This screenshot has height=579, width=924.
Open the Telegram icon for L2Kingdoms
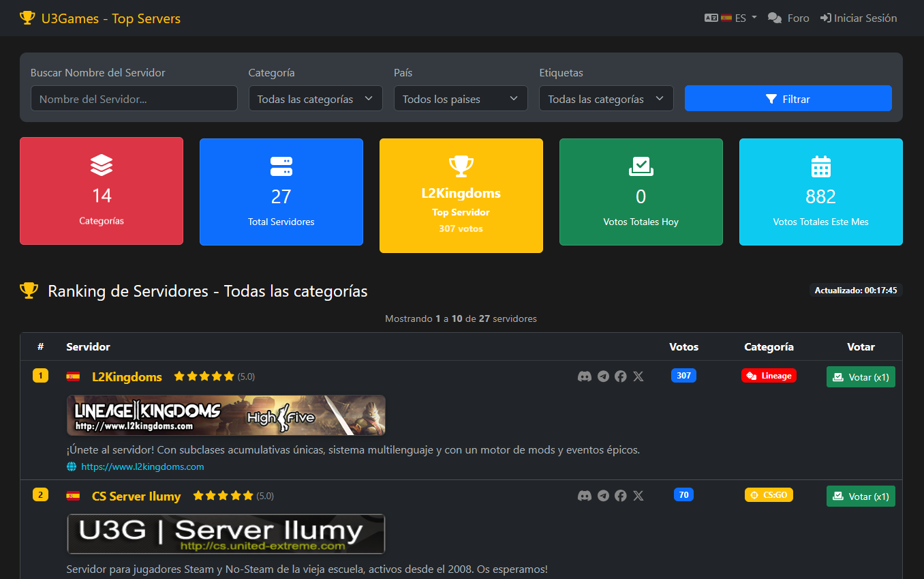603,376
